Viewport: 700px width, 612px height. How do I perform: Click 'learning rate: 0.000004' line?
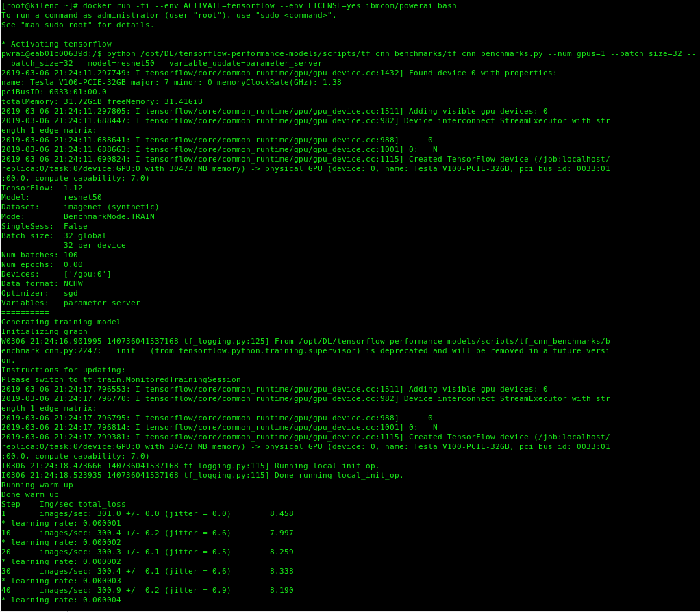pyautogui.click(x=61, y=600)
